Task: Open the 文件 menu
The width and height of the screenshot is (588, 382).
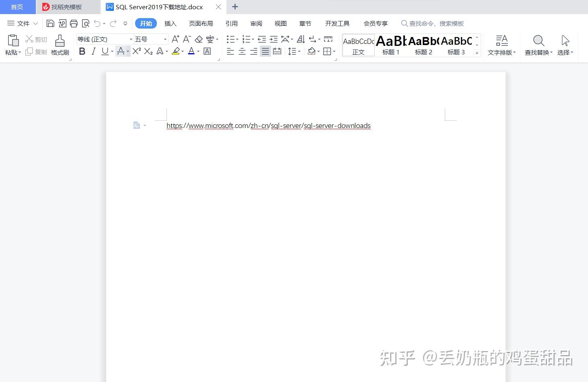Action: 23,23
